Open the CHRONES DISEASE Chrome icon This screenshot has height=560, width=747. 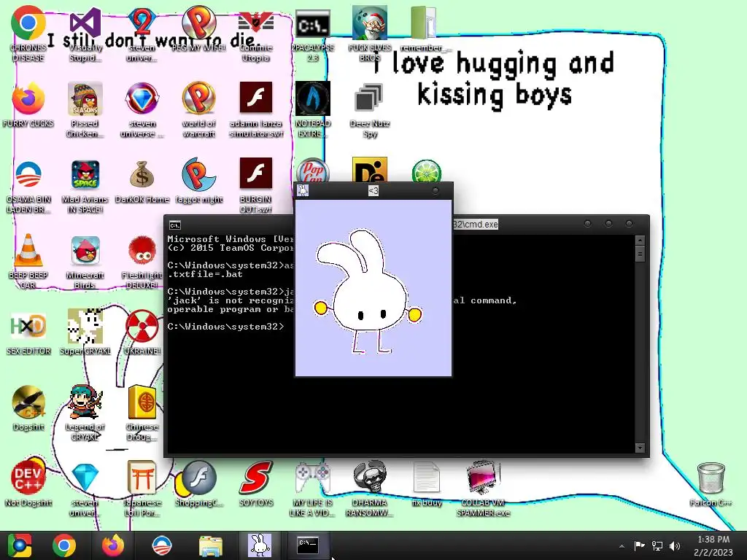tap(28, 23)
